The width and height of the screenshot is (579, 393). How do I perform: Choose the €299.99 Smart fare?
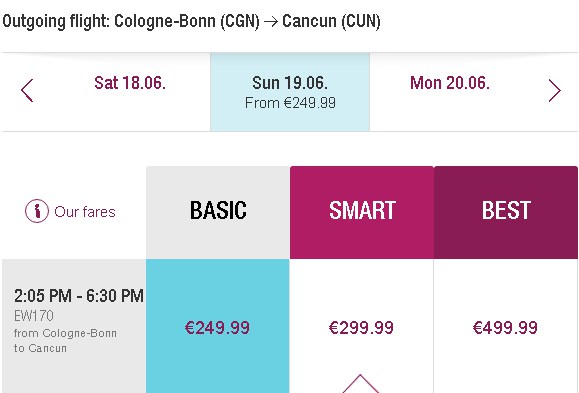pos(362,326)
